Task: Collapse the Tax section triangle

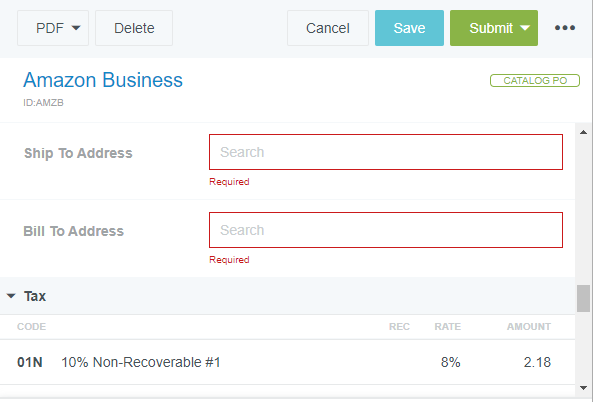Action: pyautogui.click(x=11, y=296)
